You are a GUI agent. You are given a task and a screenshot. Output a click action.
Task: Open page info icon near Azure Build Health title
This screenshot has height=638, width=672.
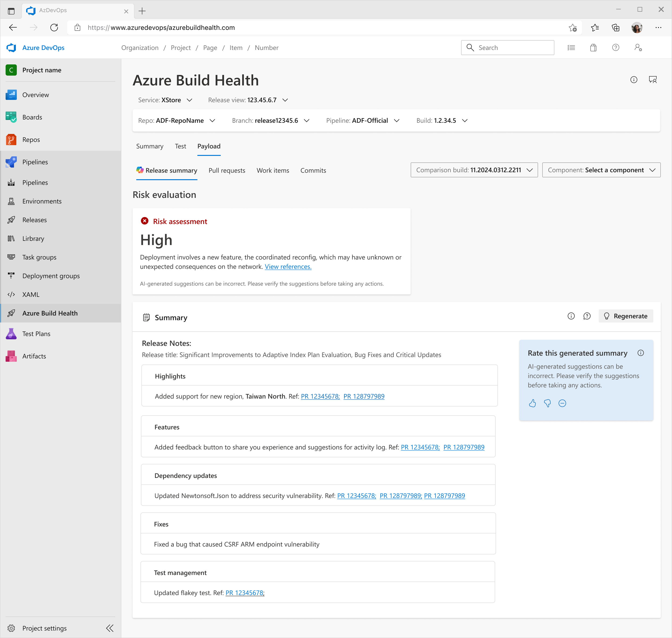[634, 80]
